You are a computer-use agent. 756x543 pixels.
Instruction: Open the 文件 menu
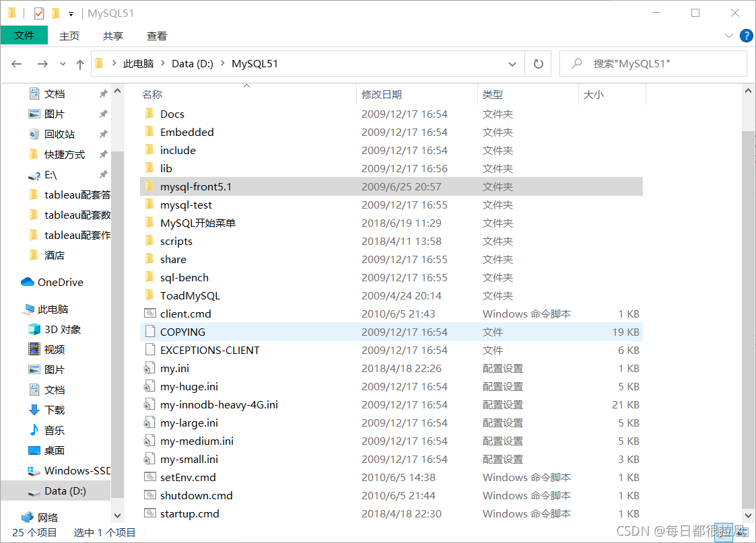click(24, 35)
